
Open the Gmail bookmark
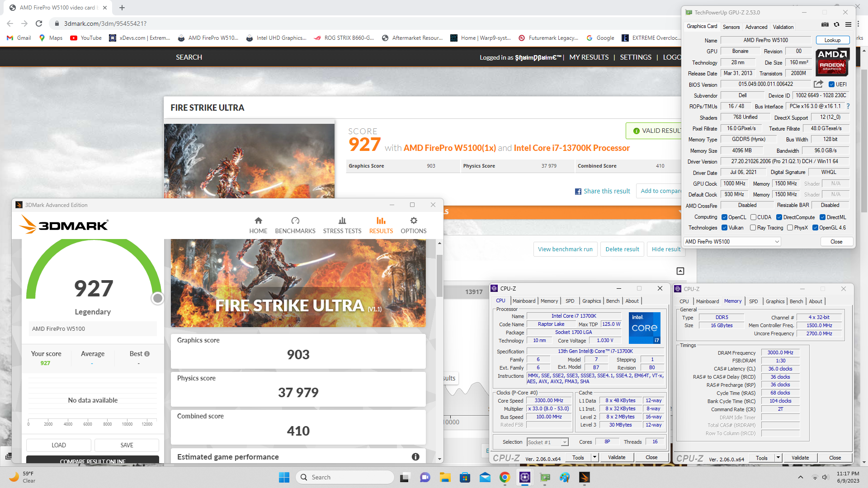click(x=19, y=38)
